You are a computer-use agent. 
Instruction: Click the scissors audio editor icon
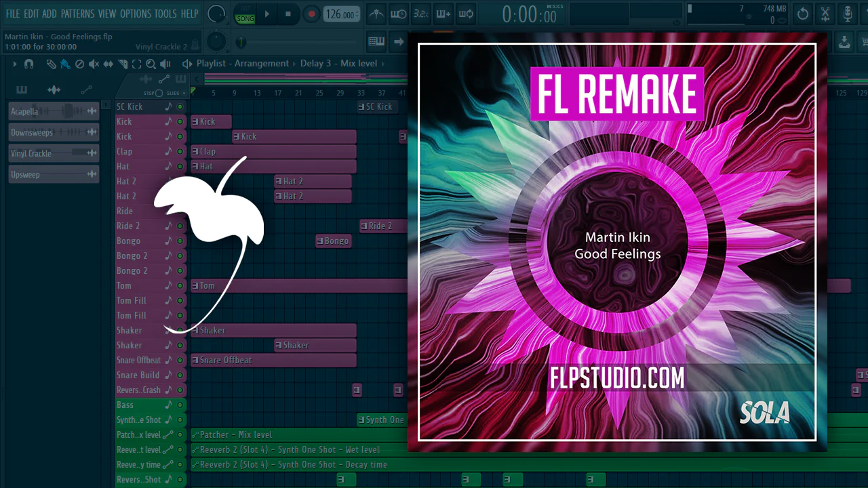[825, 14]
